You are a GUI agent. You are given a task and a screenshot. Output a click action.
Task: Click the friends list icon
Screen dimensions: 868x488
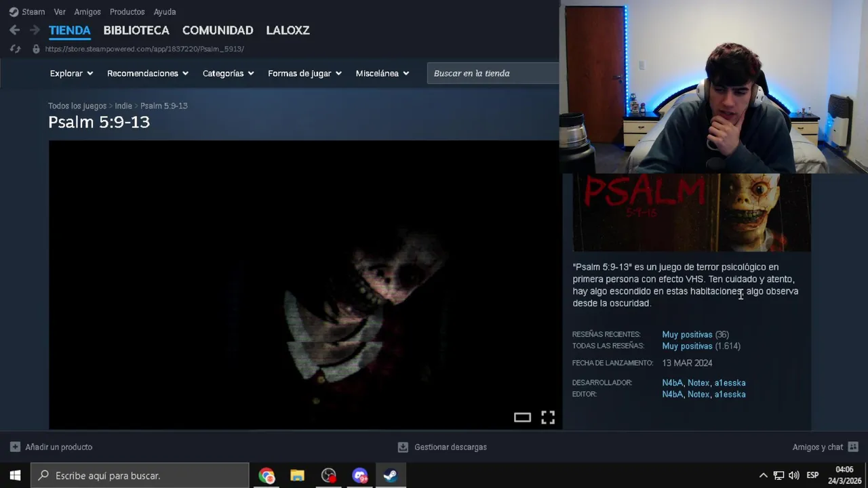coord(853,447)
